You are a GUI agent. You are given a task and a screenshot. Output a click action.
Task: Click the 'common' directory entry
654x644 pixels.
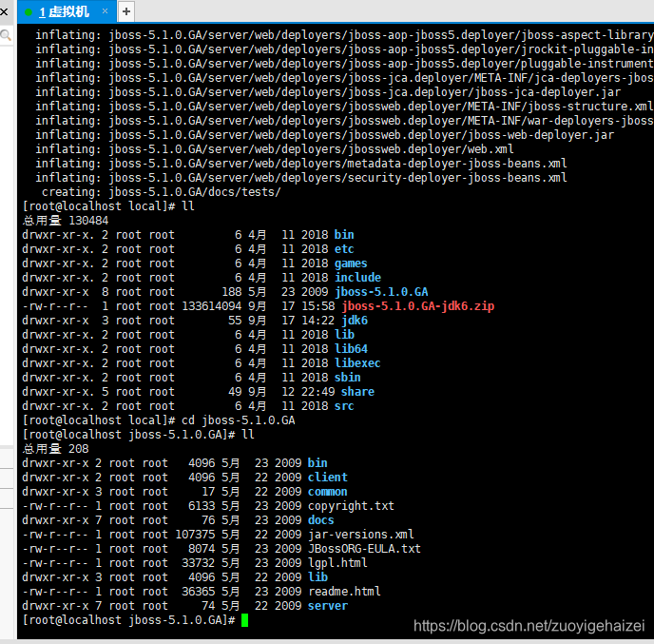tap(327, 492)
